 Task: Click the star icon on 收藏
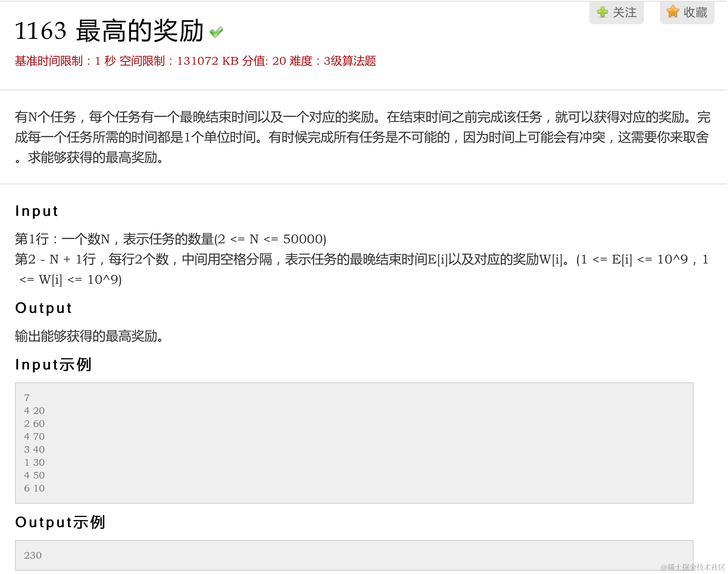click(x=673, y=11)
